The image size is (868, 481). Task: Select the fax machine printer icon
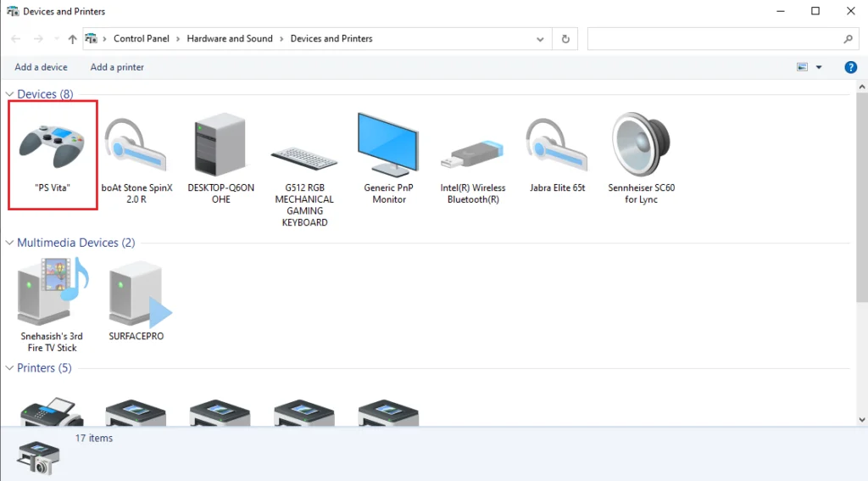pos(52,411)
